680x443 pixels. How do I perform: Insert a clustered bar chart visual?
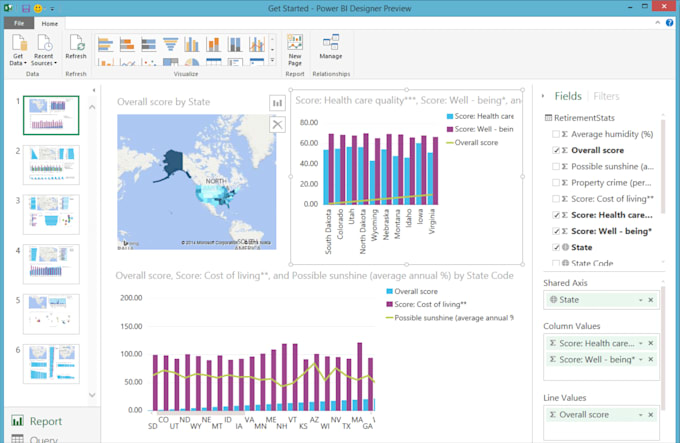tap(105, 44)
